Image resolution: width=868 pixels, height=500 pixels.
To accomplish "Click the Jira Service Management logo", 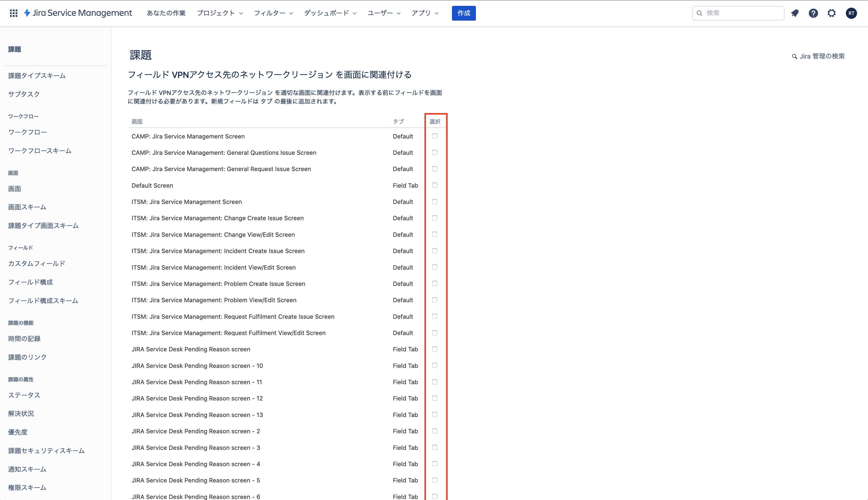I will point(78,13).
